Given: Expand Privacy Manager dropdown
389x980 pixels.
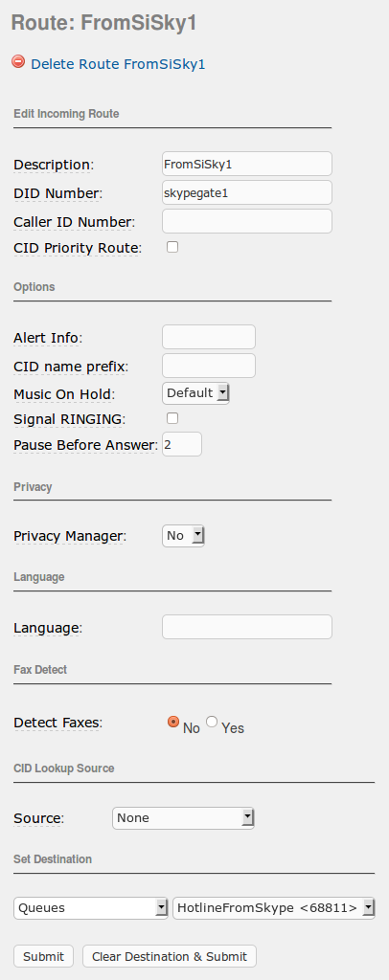Looking at the screenshot, I should [x=183, y=536].
